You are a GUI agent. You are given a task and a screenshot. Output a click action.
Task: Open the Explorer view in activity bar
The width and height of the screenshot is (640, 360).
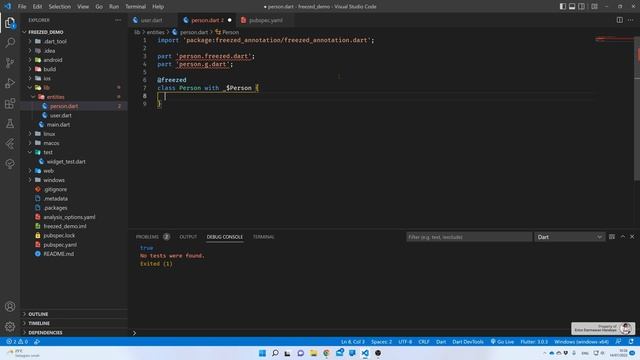pos(10,23)
